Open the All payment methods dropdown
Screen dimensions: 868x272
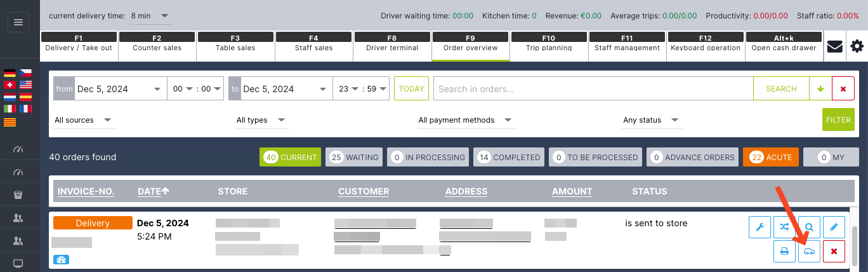[x=465, y=120]
